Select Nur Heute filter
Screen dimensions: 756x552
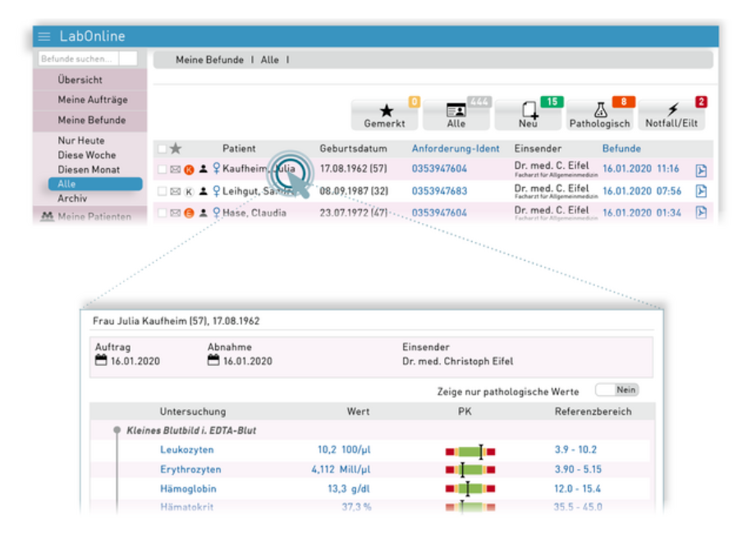81,140
